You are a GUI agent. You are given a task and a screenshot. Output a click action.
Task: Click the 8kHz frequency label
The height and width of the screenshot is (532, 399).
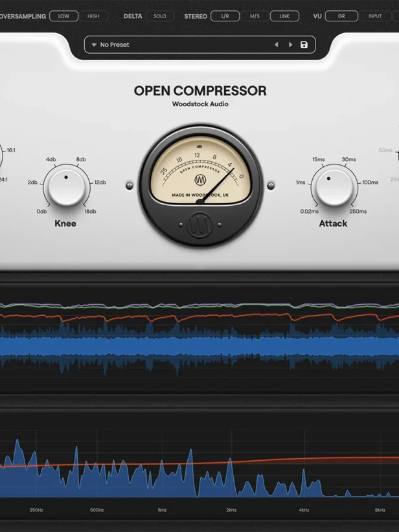click(x=380, y=510)
